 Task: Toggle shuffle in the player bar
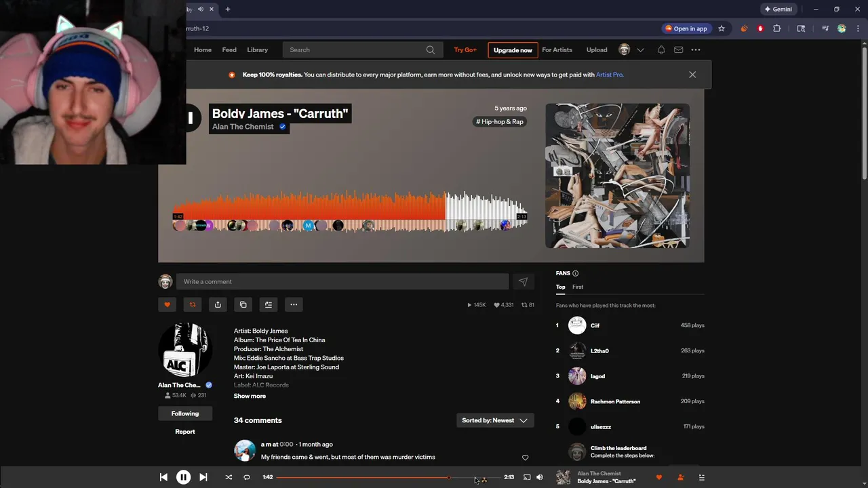(x=229, y=477)
